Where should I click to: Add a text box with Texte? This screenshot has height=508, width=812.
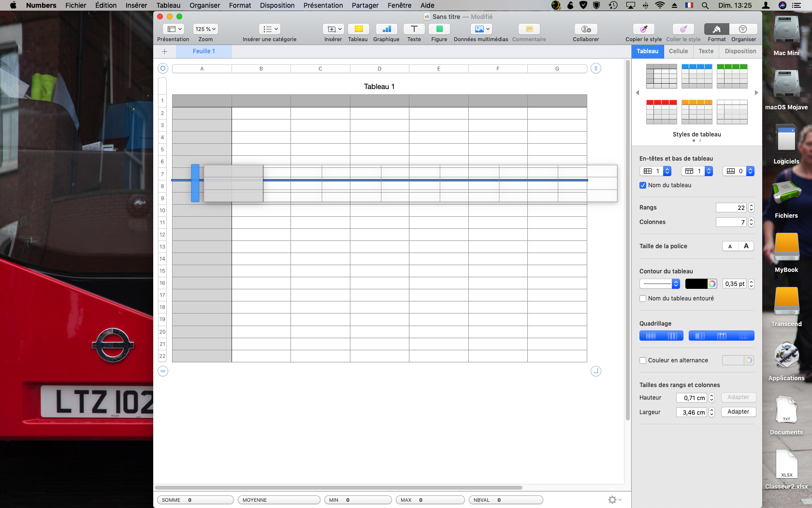point(414,29)
